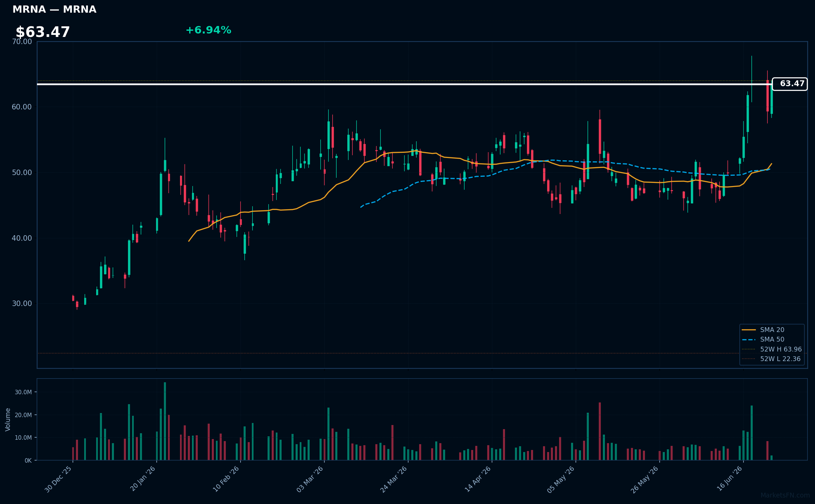
Task: Click the $63.47 current price header
Action: pyautogui.click(x=43, y=32)
